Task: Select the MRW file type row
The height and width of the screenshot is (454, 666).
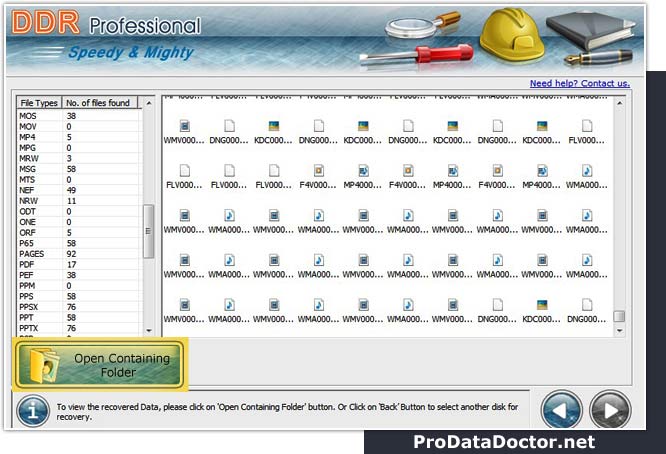Action: coord(79,158)
